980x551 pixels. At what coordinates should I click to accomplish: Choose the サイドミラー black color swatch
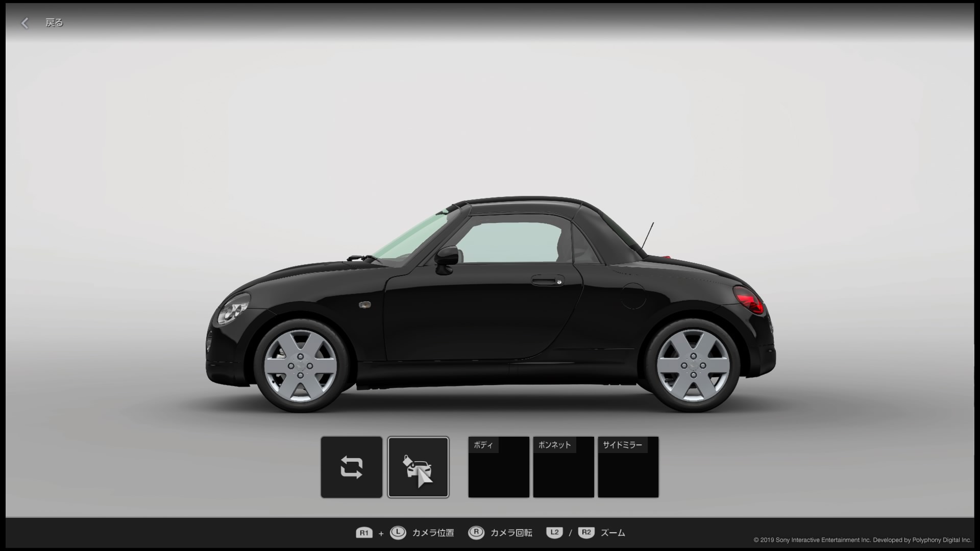point(628,467)
